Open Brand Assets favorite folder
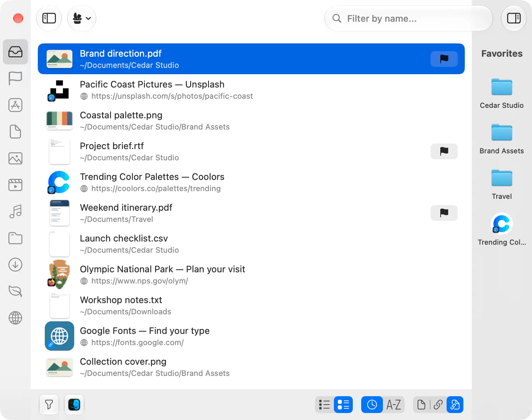 (502, 138)
